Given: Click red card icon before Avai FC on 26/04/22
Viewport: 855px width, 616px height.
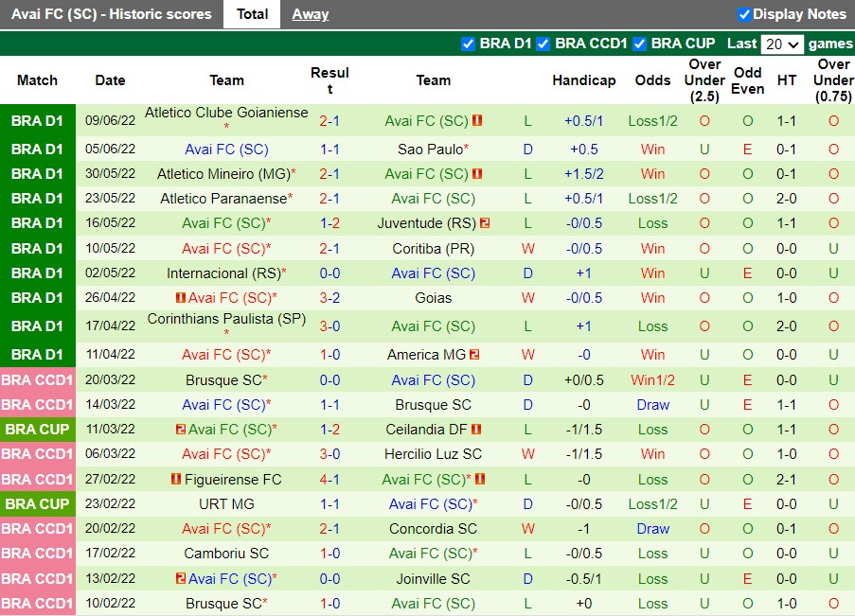Looking at the screenshot, I should coord(181,298).
